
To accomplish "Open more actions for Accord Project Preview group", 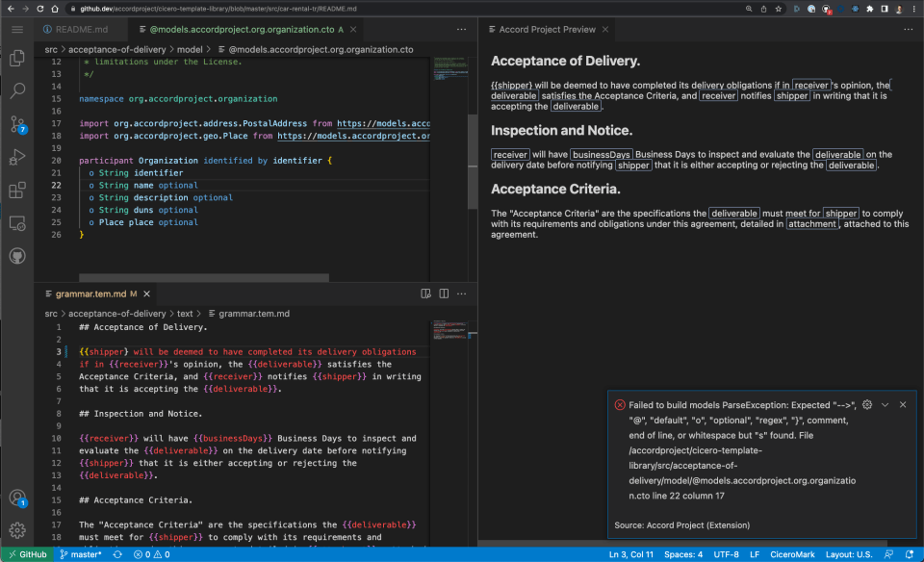I will [x=908, y=30].
